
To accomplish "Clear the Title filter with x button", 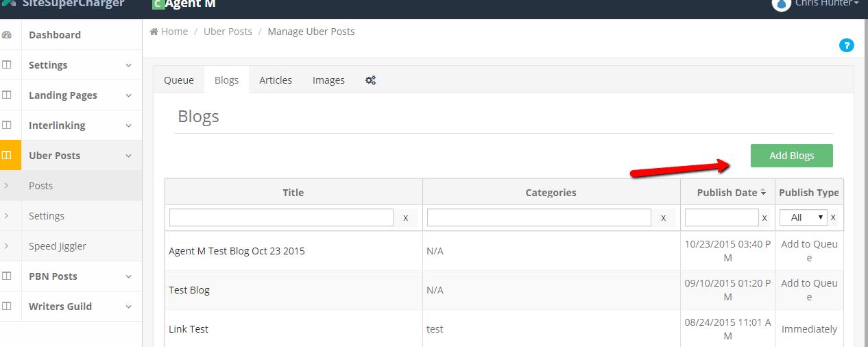I will point(405,217).
